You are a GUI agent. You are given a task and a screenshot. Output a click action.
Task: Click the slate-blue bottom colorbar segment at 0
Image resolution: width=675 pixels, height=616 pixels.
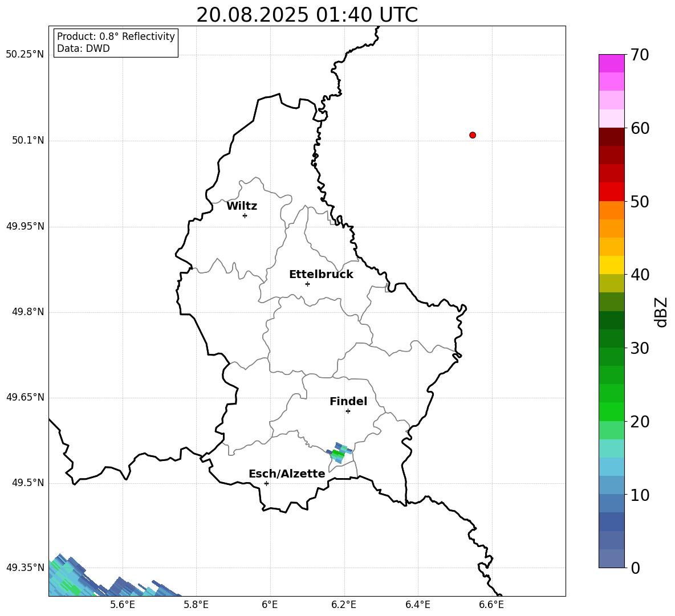point(611,558)
